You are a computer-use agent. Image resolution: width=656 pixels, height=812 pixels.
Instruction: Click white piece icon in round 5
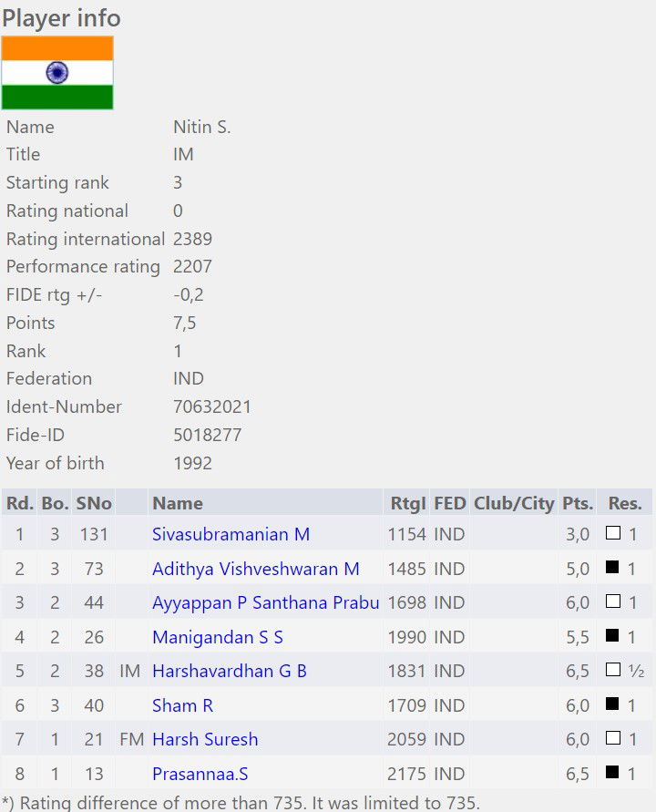(613, 671)
